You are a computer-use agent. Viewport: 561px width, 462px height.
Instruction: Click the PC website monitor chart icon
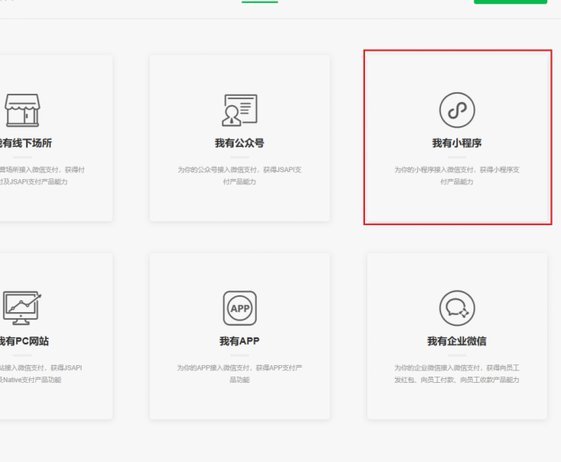click(x=21, y=308)
